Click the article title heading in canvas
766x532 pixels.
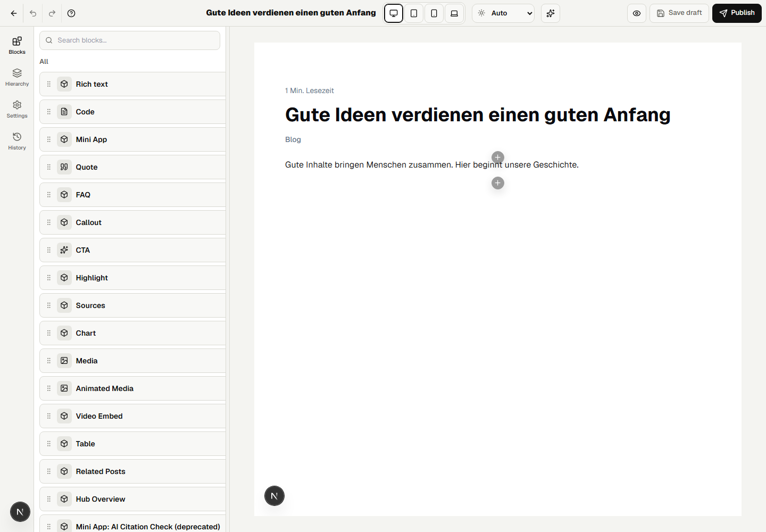478,115
